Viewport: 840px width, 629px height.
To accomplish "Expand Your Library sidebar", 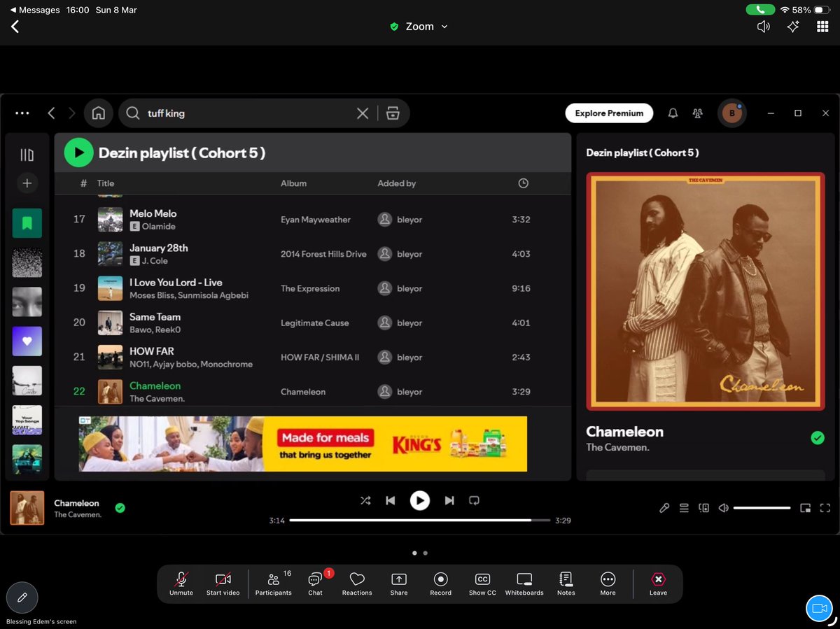I will [x=27, y=155].
